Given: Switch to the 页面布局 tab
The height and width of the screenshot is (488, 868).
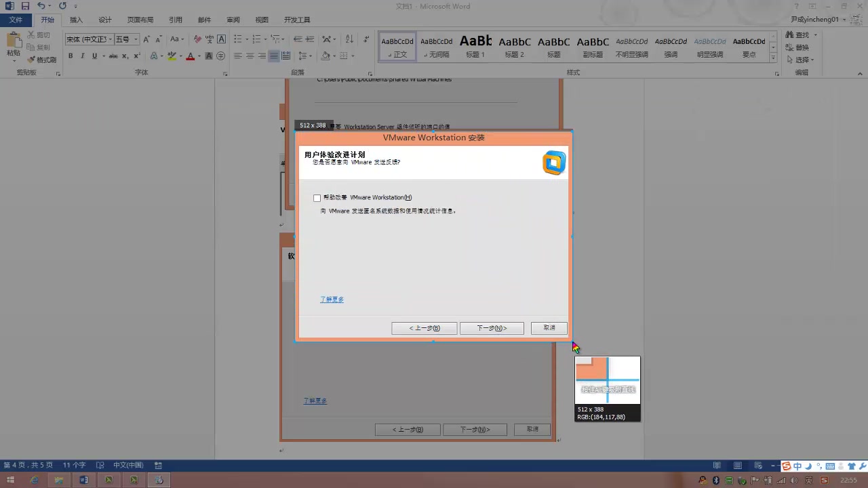Looking at the screenshot, I should tap(140, 20).
